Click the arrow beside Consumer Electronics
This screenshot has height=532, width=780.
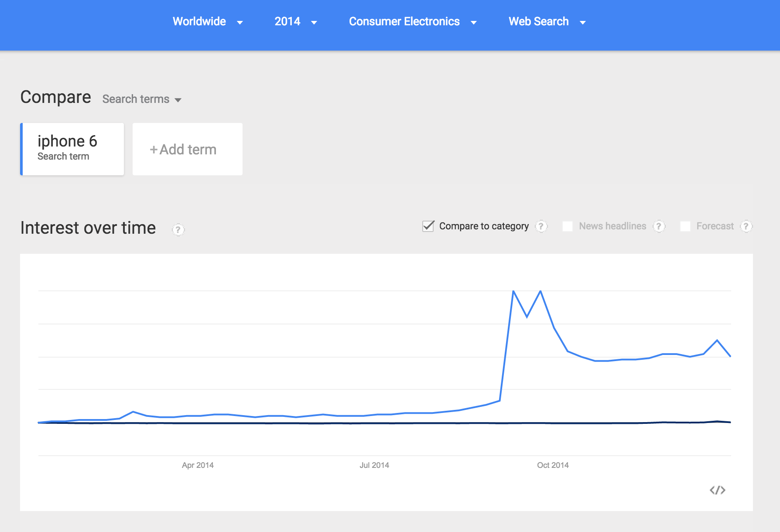point(473,23)
